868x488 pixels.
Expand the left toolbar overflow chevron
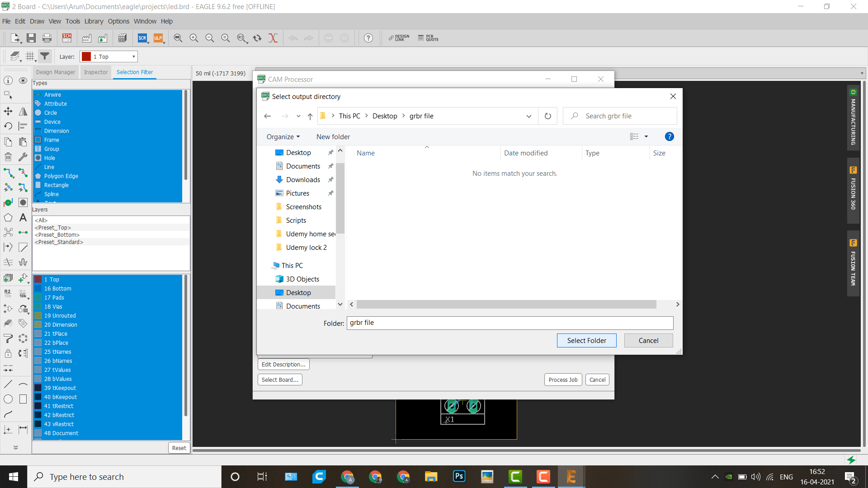(15, 447)
